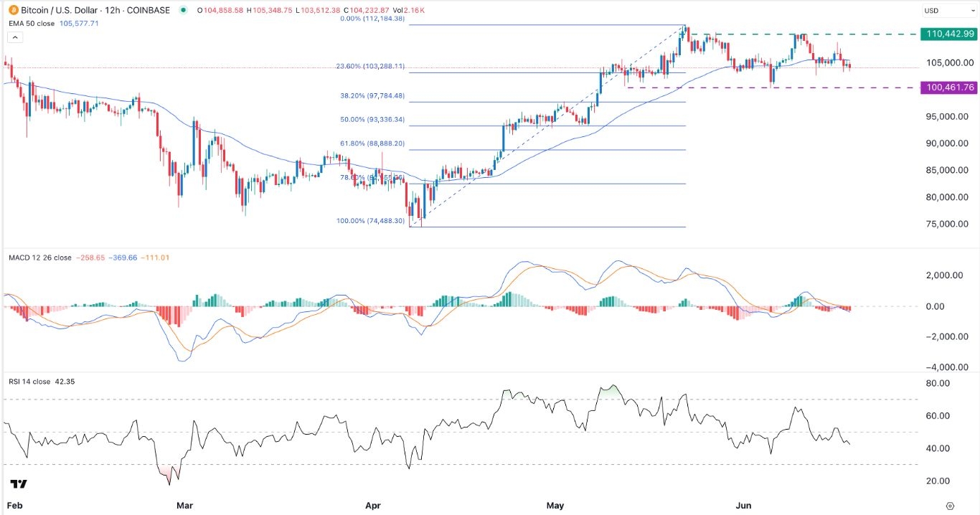Image resolution: width=980 pixels, height=515 pixels.
Task: Click the MACD histogram value −111.01
Action: tap(154, 257)
